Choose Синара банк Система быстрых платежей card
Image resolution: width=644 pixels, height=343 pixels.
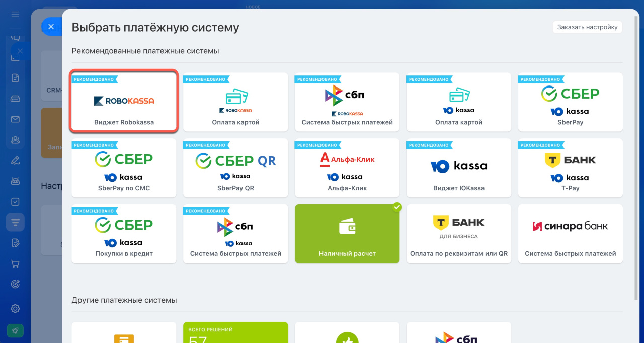(571, 234)
